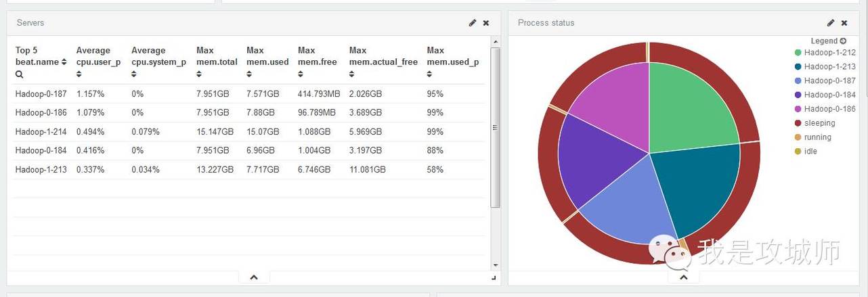Screen dimensions: 868x297
Task: Toggle the pie chart Legend arrow
Action: point(843,41)
